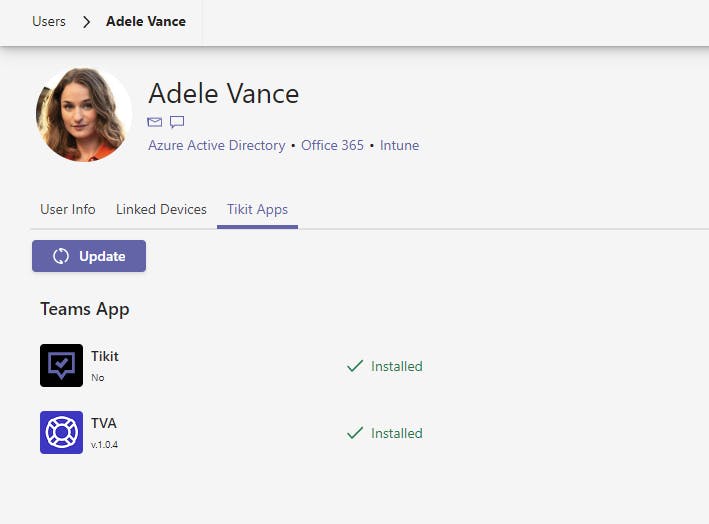Click the Adele Vance name heading
The width and height of the screenshot is (709, 524).
(x=224, y=94)
